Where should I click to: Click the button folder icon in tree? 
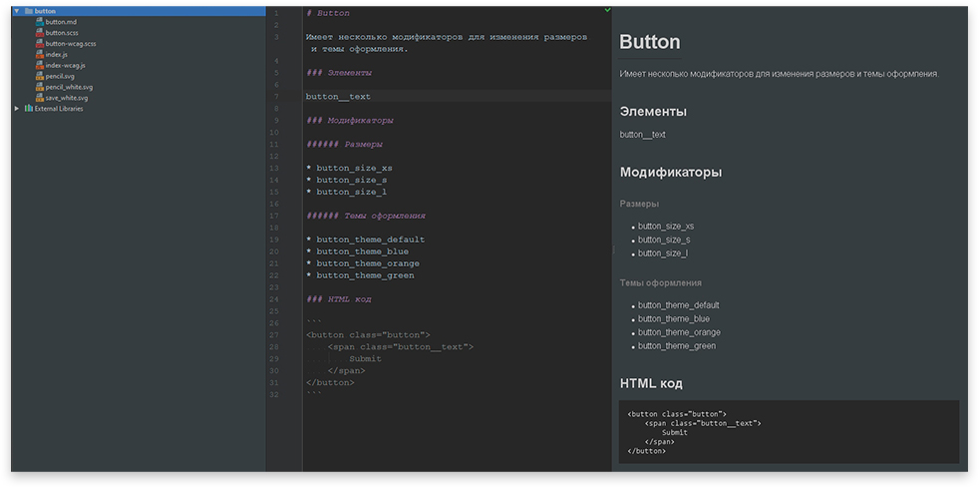click(x=28, y=11)
